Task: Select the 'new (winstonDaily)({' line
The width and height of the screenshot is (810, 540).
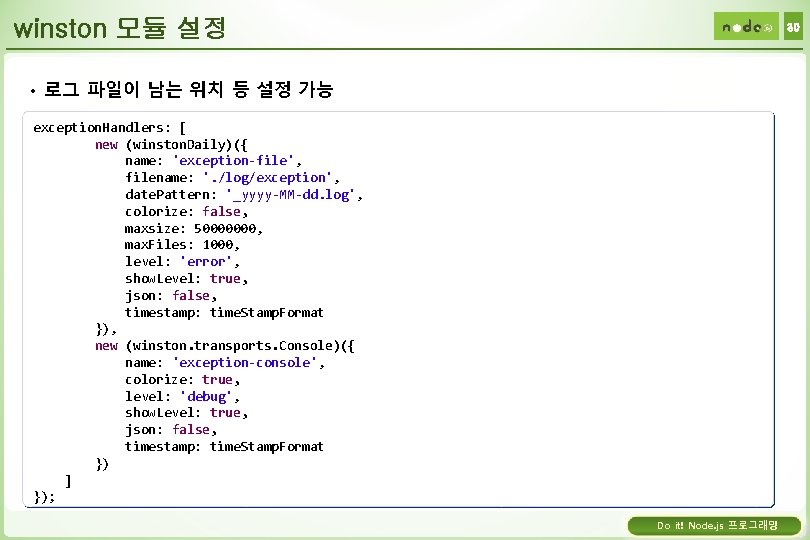Action: click(x=171, y=145)
